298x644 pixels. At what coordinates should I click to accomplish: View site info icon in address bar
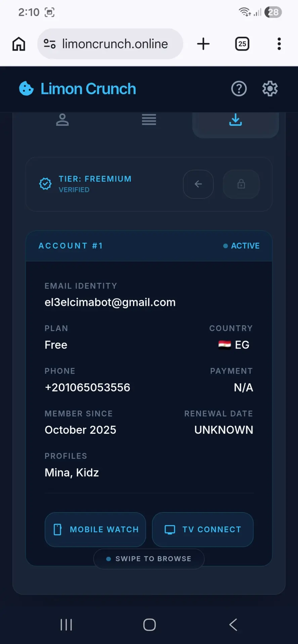pyautogui.click(x=50, y=44)
